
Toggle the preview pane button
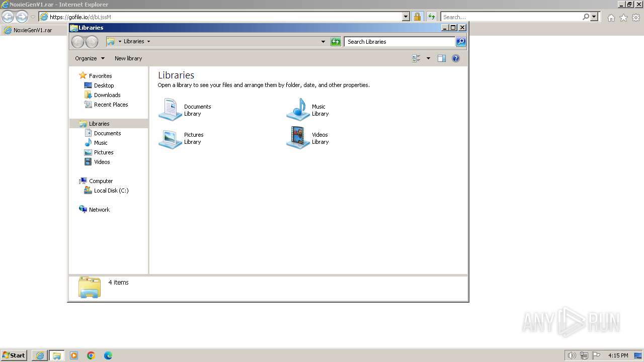point(442,58)
